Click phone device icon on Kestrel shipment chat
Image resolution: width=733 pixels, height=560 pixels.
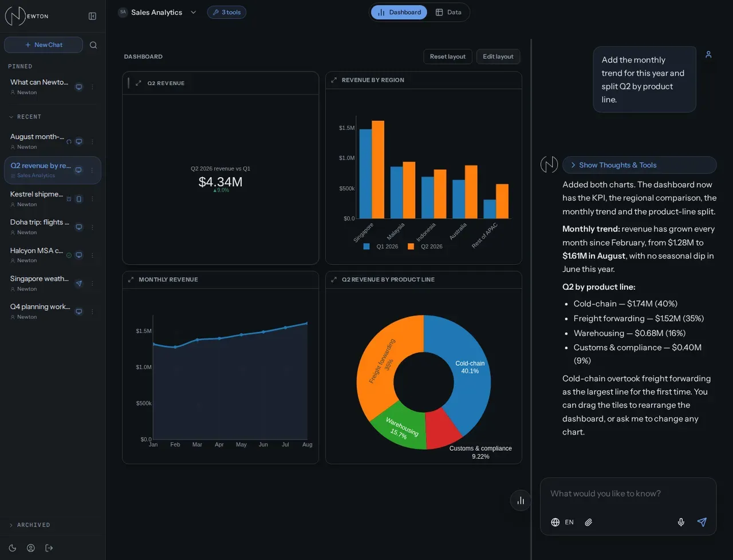pyautogui.click(x=79, y=199)
